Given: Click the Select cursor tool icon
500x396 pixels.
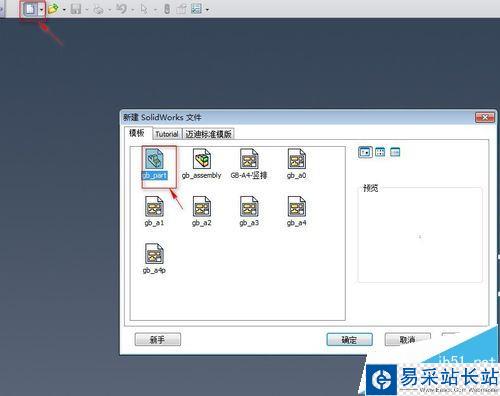Looking at the screenshot, I should [x=144, y=9].
